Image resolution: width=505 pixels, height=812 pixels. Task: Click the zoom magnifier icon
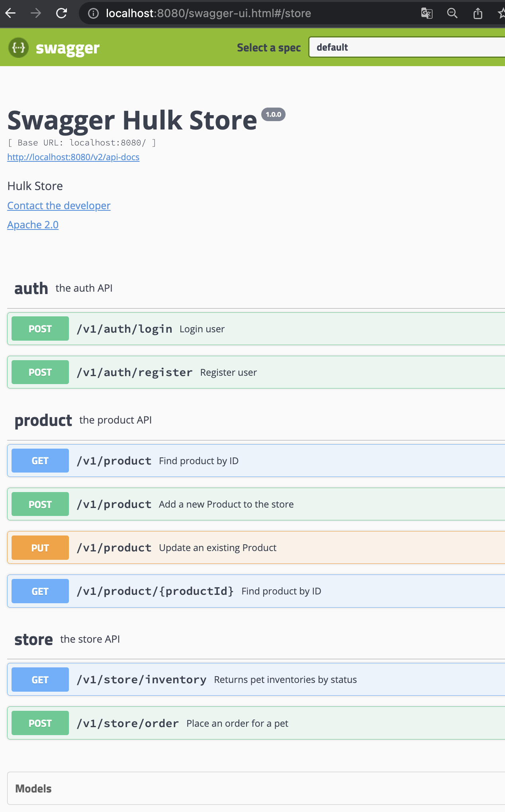point(452,14)
